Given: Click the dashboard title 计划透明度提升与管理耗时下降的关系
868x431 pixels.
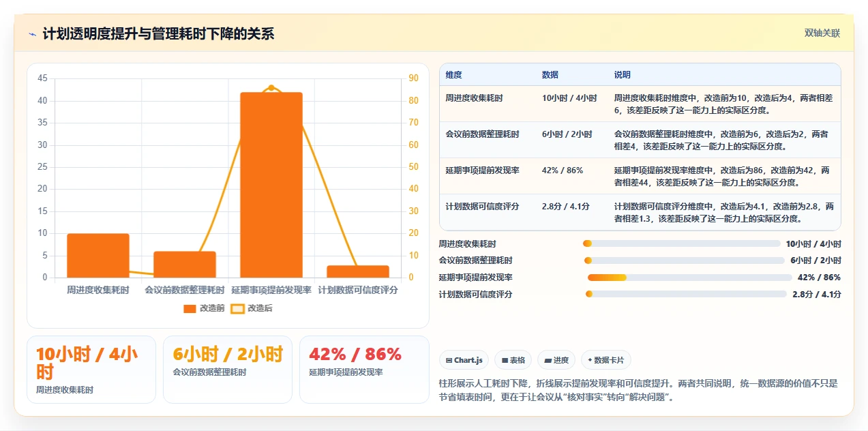Looking at the screenshot, I should coord(158,33).
